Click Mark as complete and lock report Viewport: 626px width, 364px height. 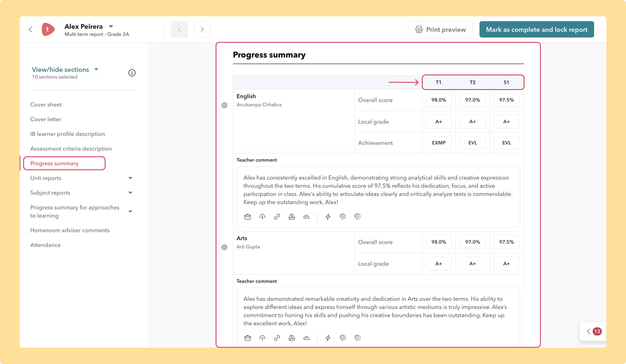coord(537,30)
